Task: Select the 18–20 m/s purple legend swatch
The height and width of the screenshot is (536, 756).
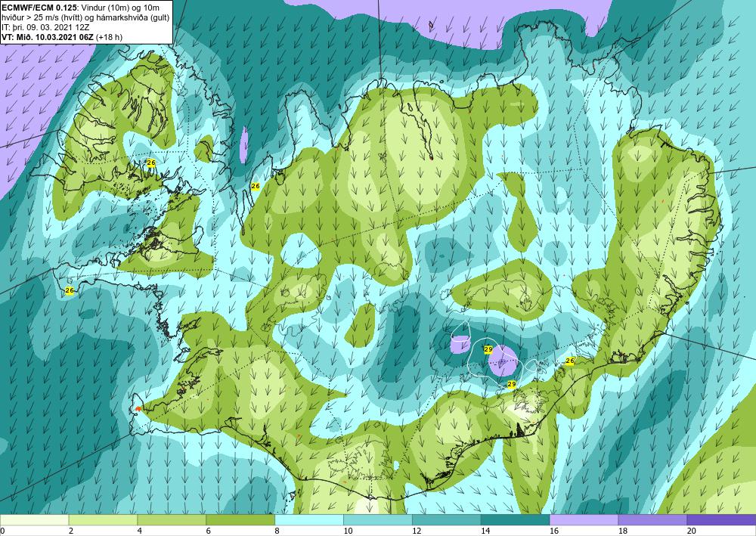Action: [652, 519]
